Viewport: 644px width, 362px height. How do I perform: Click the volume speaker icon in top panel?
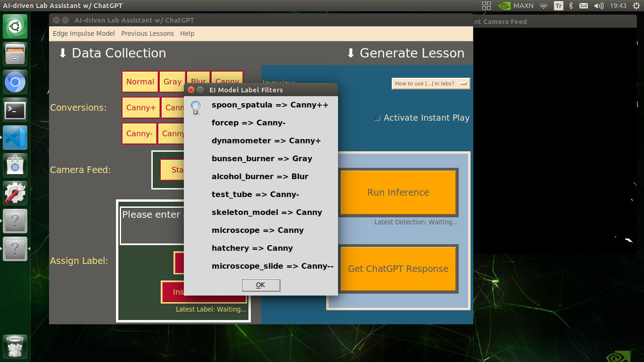click(x=599, y=6)
